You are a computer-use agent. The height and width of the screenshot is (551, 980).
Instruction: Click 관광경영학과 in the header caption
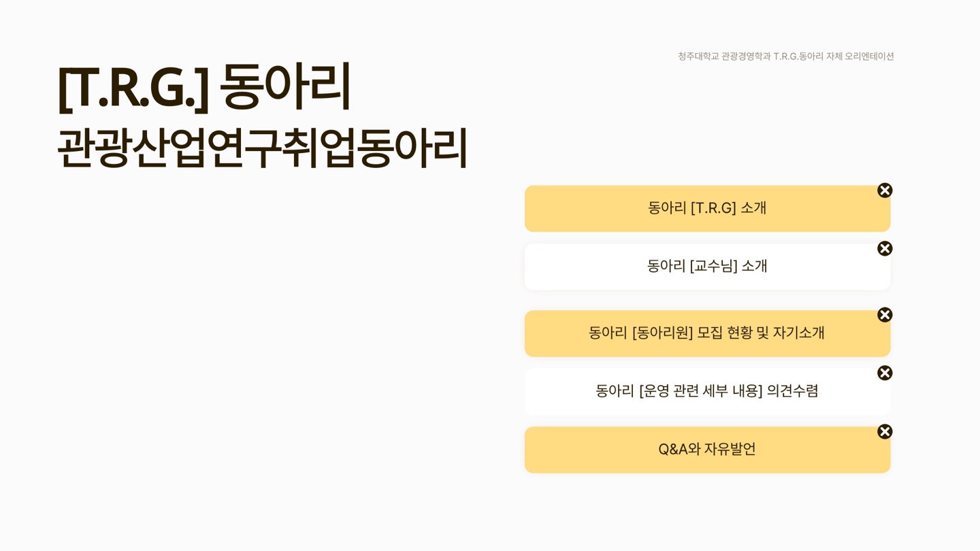[746, 56]
